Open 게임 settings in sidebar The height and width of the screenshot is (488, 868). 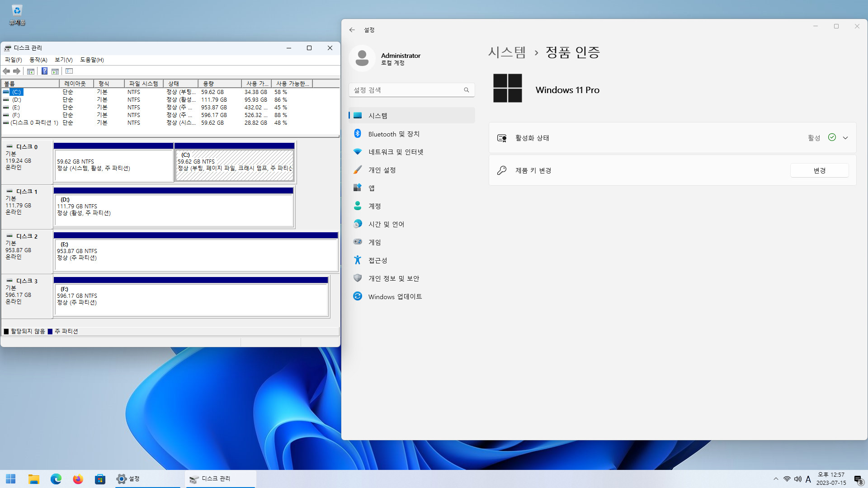411,242
